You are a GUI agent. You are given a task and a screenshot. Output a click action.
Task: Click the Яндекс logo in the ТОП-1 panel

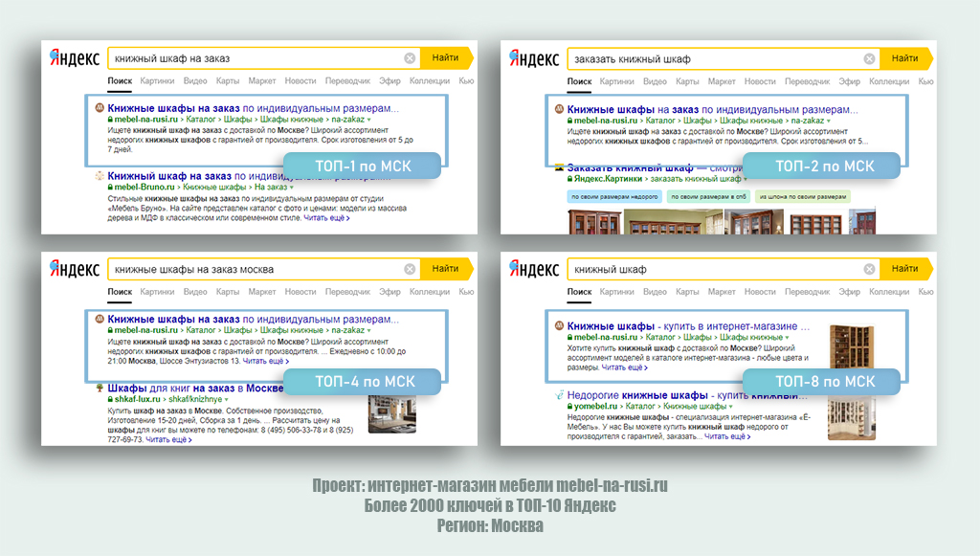click(x=75, y=58)
